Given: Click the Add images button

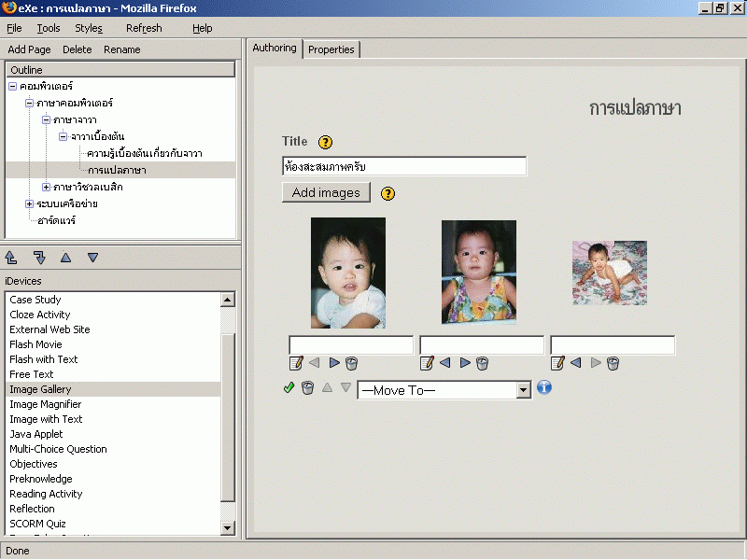Looking at the screenshot, I should [x=326, y=192].
